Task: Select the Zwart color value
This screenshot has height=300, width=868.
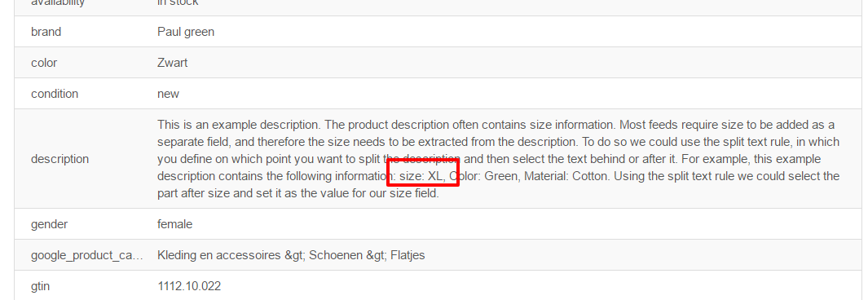Action: (x=172, y=63)
